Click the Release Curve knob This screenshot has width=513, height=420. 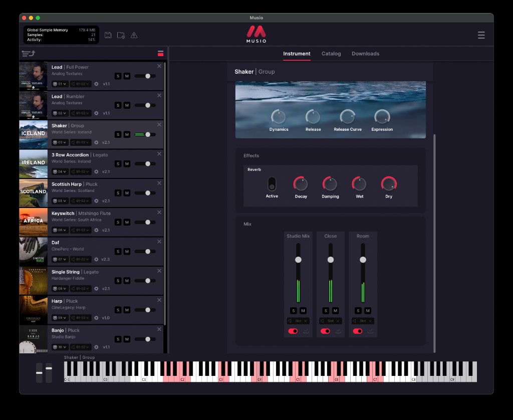[348, 117]
